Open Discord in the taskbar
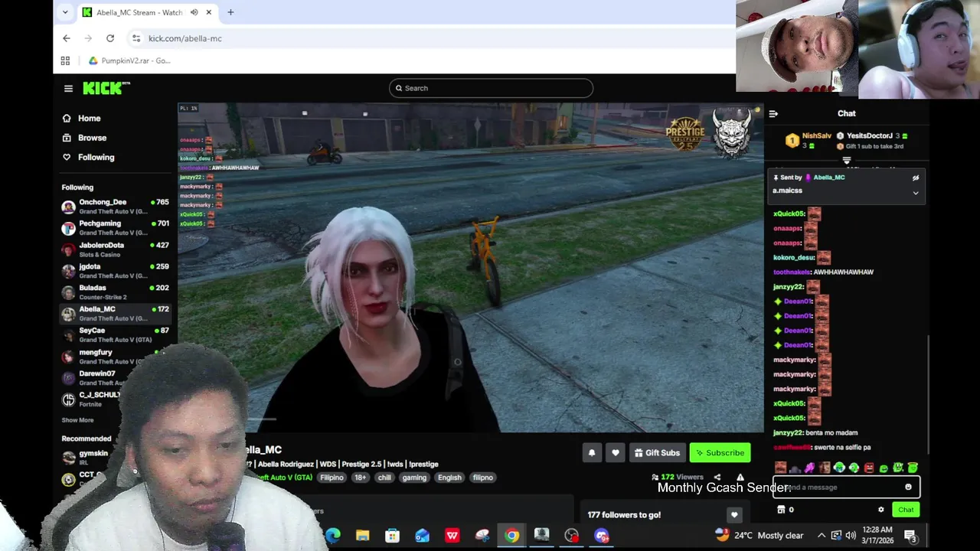 (x=601, y=536)
